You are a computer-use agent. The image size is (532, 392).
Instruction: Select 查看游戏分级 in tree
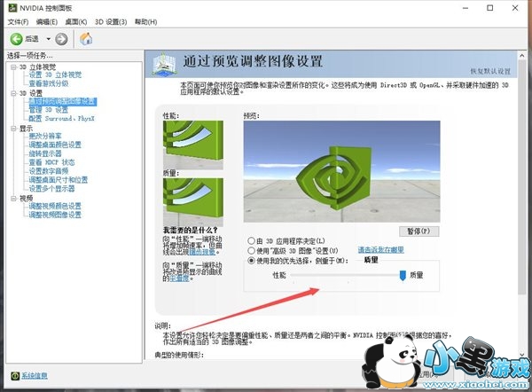(x=49, y=83)
